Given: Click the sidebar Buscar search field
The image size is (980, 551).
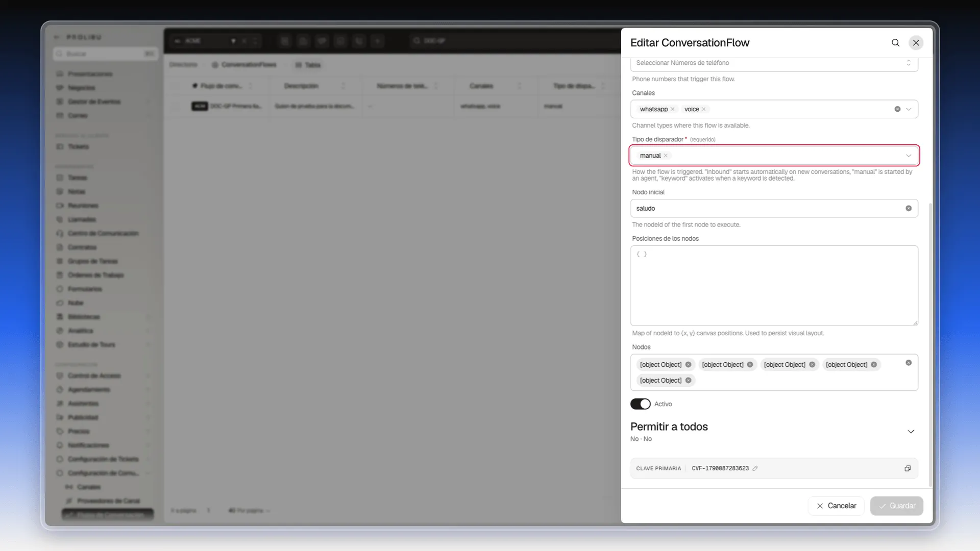Looking at the screenshot, I should [x=105, y=54].
